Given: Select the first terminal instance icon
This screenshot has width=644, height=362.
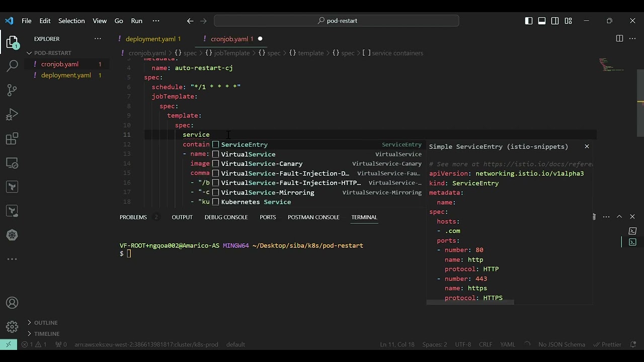Looking at the screenshot, I should point(632,231).
